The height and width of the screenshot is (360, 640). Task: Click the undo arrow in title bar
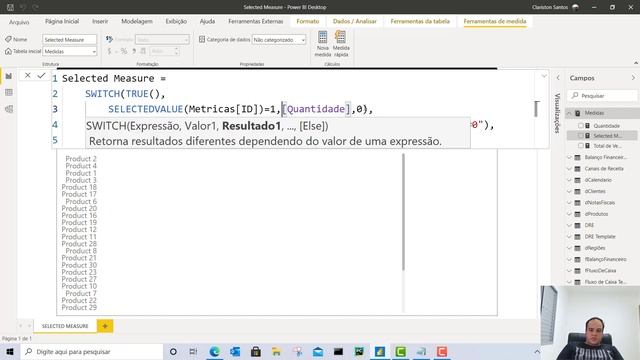(23, 7)
